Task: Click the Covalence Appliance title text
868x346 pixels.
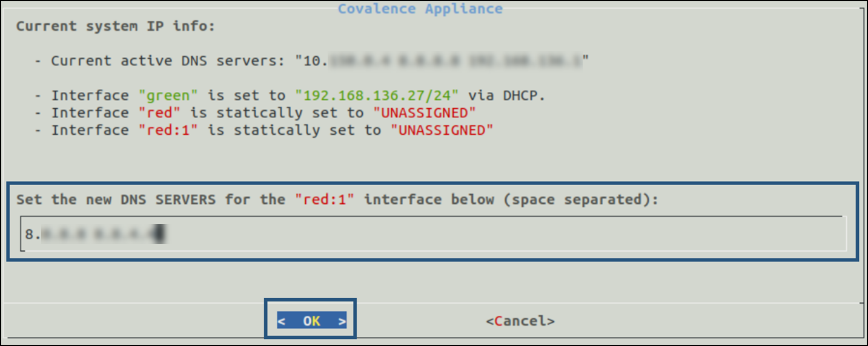Action: point(420,9)
